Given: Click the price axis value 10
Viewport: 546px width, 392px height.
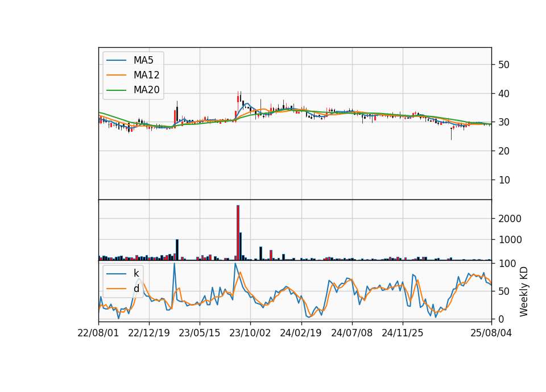Looking at the screenshot, I should click(x=504, y=180).
